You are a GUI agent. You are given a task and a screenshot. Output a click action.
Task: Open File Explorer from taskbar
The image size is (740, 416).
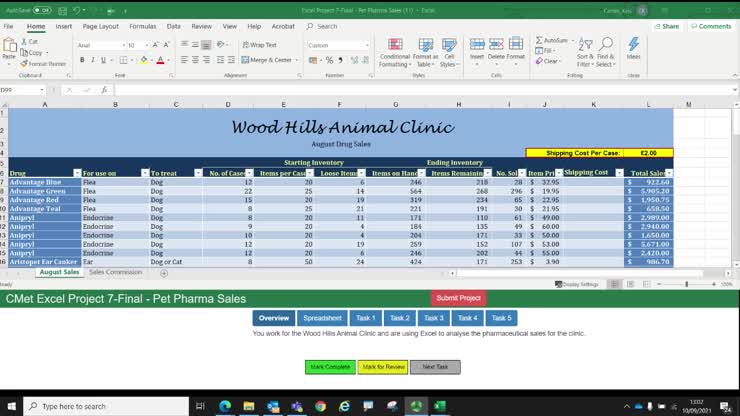tap(249, 406)
